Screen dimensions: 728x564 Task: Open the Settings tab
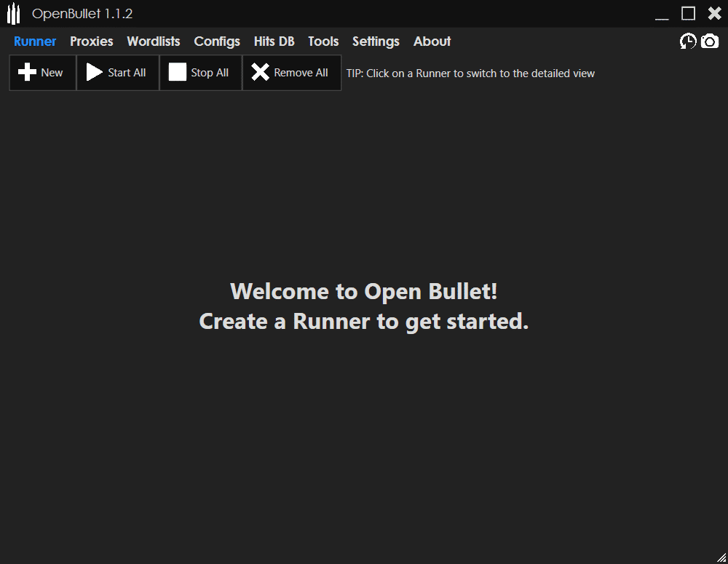pos(376,41)
